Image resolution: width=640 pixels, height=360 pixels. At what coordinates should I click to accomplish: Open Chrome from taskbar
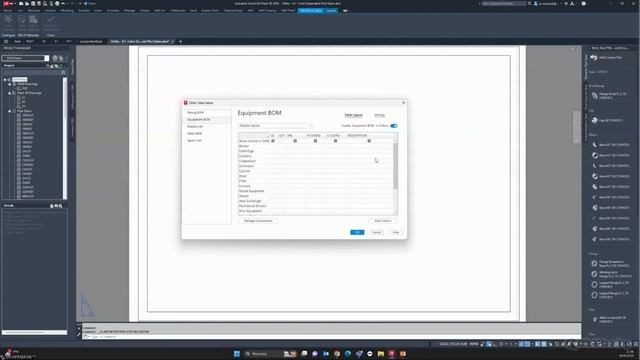click(x=337, y=353)
